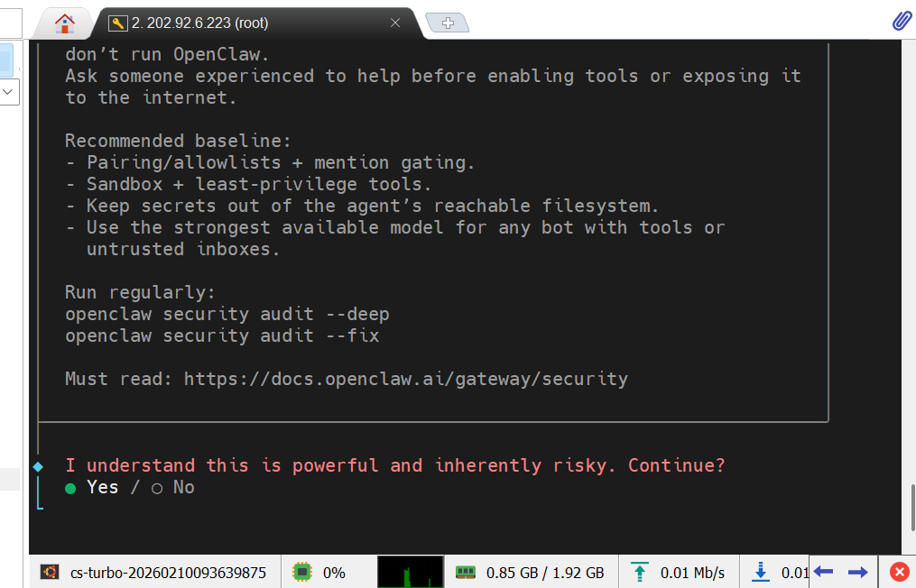Click the paperclip icon
Screen dimensions: 916x588
pyautogui.click(x=902, y=21)
